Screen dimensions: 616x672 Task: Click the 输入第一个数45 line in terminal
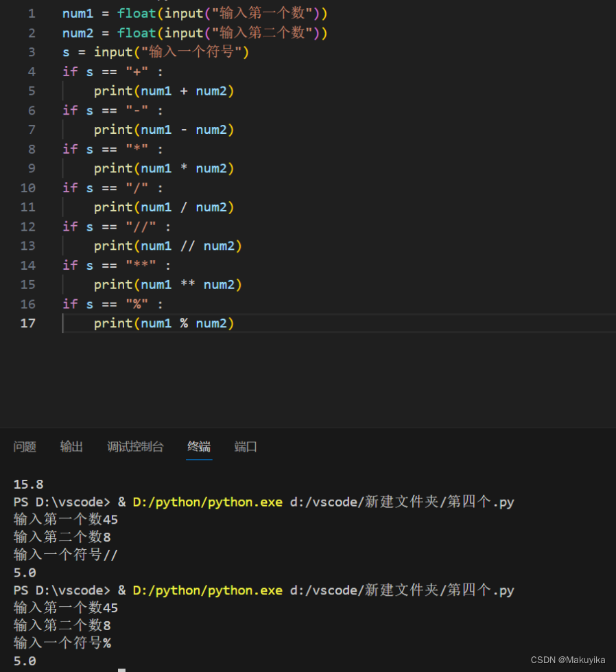pyautogui.click(x=65, y=520)
